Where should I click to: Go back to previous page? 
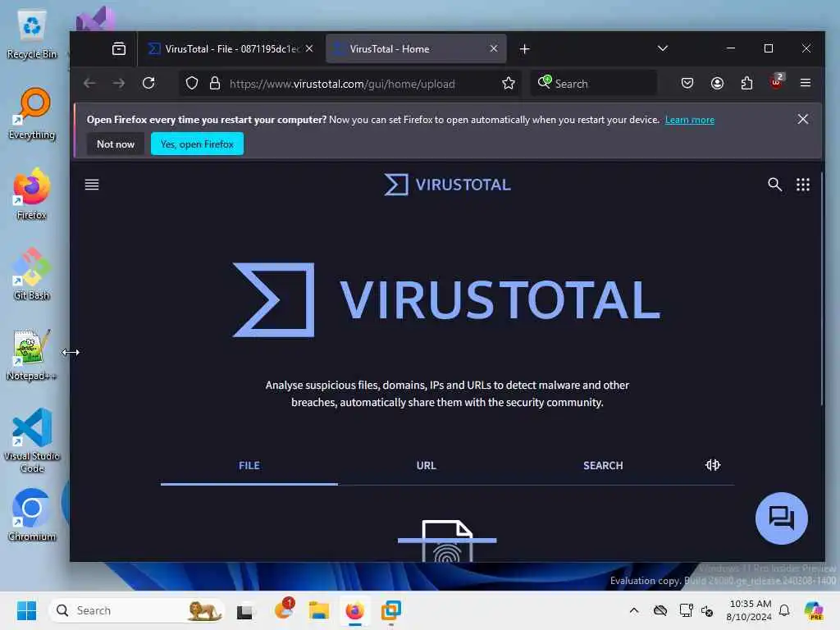pyautogui.click(x=89, y=83)
